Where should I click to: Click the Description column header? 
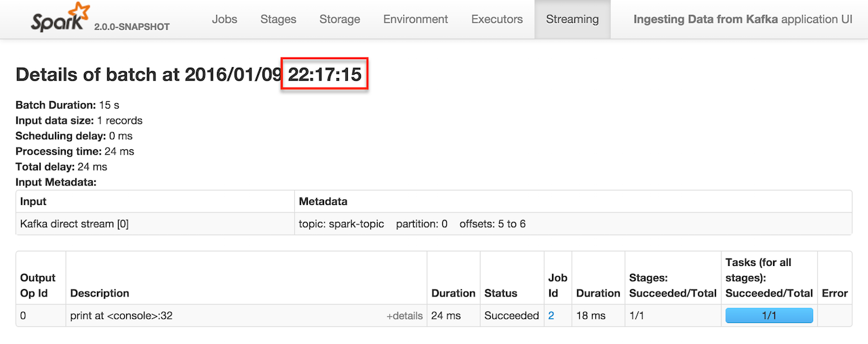100,293
